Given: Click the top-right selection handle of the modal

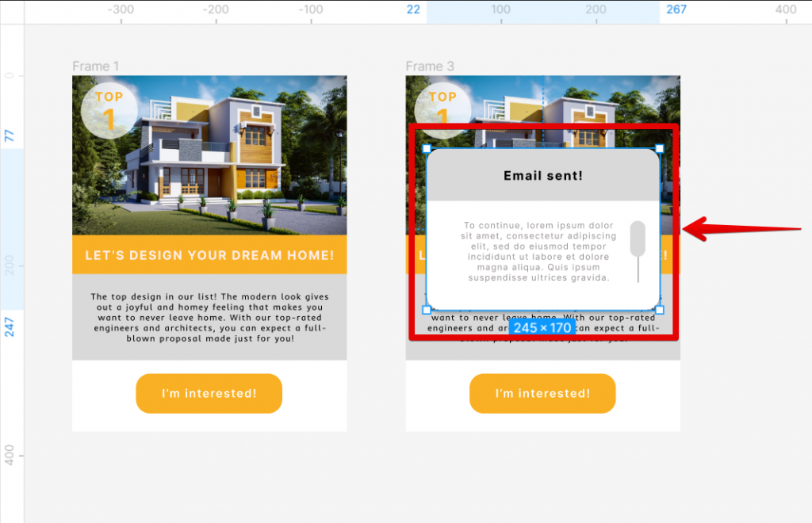Looking at the screenshot, I should click(x=658, y=148).
